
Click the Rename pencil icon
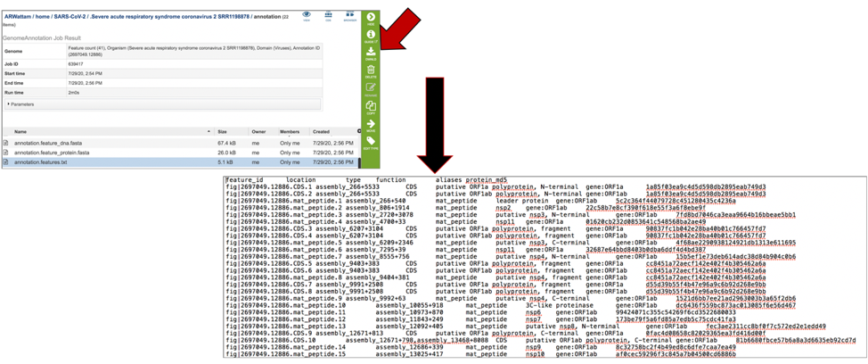click(371, 89)
